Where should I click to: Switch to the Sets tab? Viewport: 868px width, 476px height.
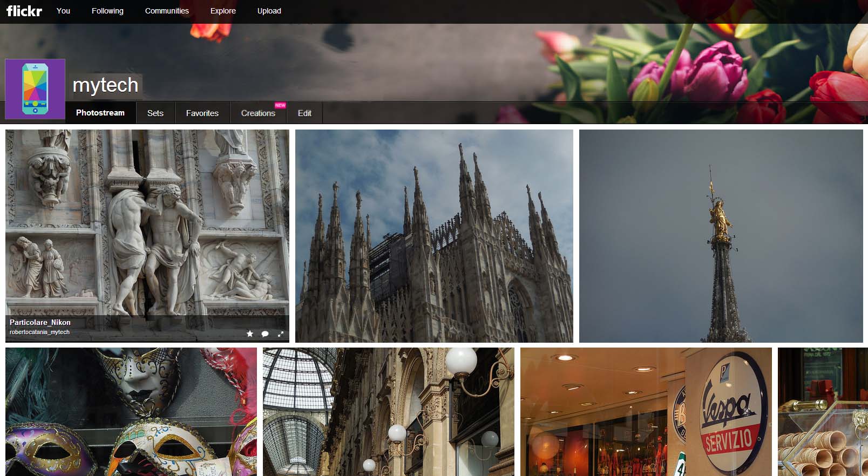pyautogui.click(x=155, y=113)
